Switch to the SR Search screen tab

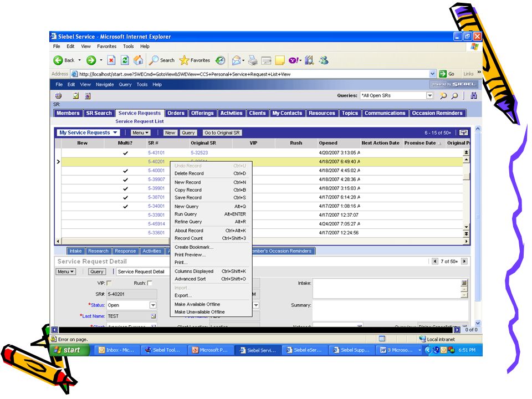point(99,113)
